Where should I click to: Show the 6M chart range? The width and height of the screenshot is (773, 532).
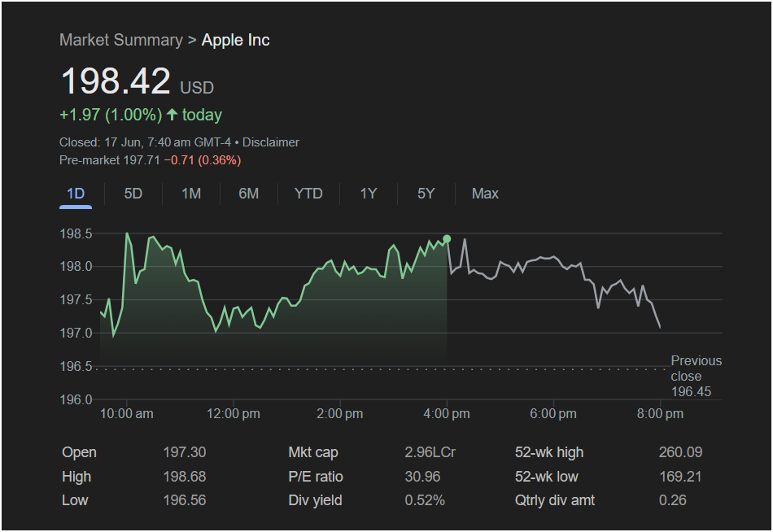(248, 194)
